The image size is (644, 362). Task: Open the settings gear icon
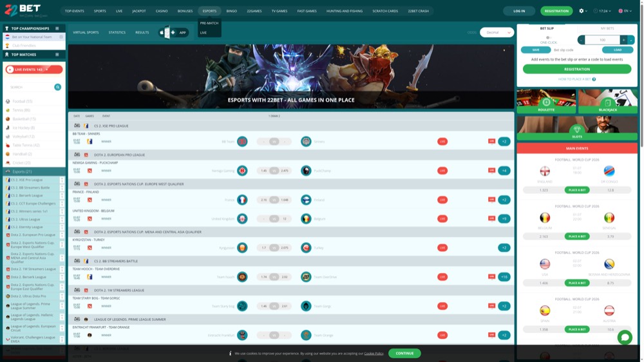[581, 11]
